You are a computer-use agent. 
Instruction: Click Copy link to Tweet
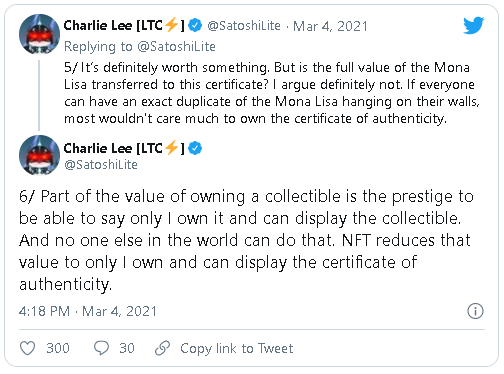237,349
